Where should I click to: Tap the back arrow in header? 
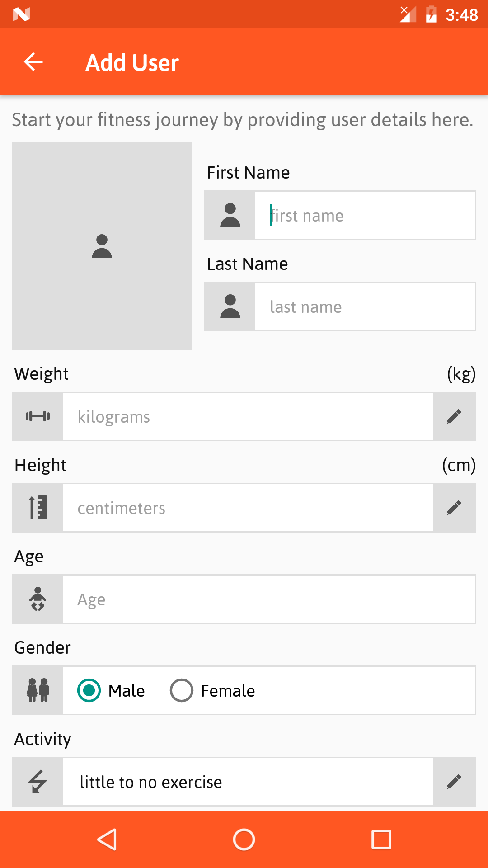click(x=33, y=62)
